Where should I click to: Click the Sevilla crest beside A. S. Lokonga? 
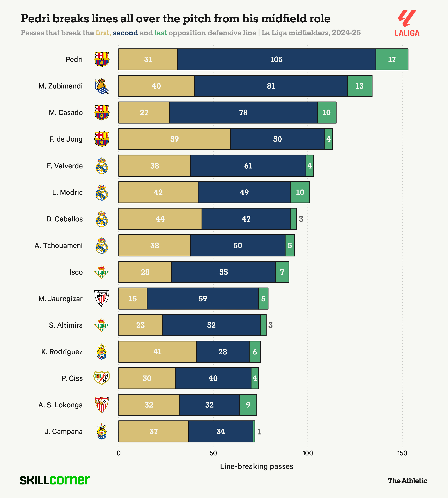coord(102,405)
